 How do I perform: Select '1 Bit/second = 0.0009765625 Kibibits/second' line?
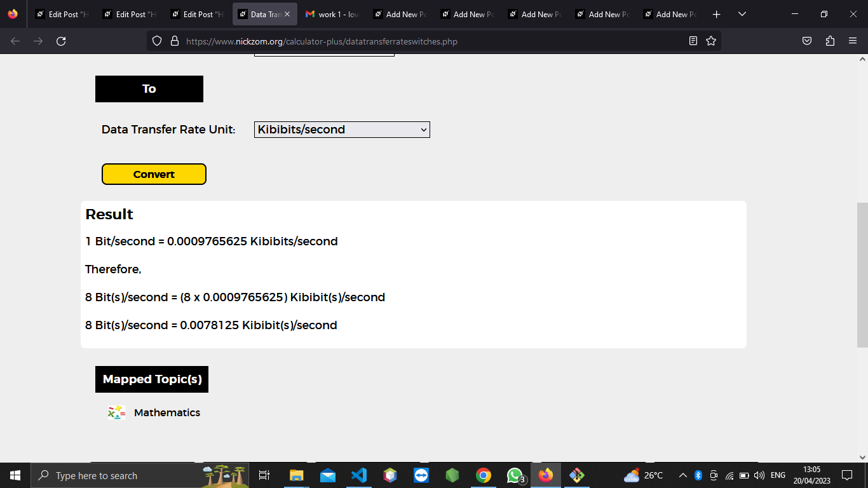[212, 241]
